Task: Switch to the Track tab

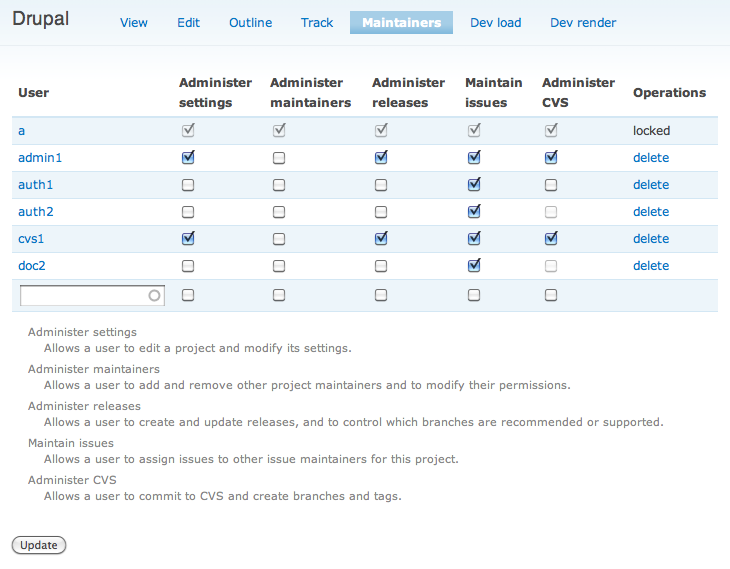Action: (317, 22)
